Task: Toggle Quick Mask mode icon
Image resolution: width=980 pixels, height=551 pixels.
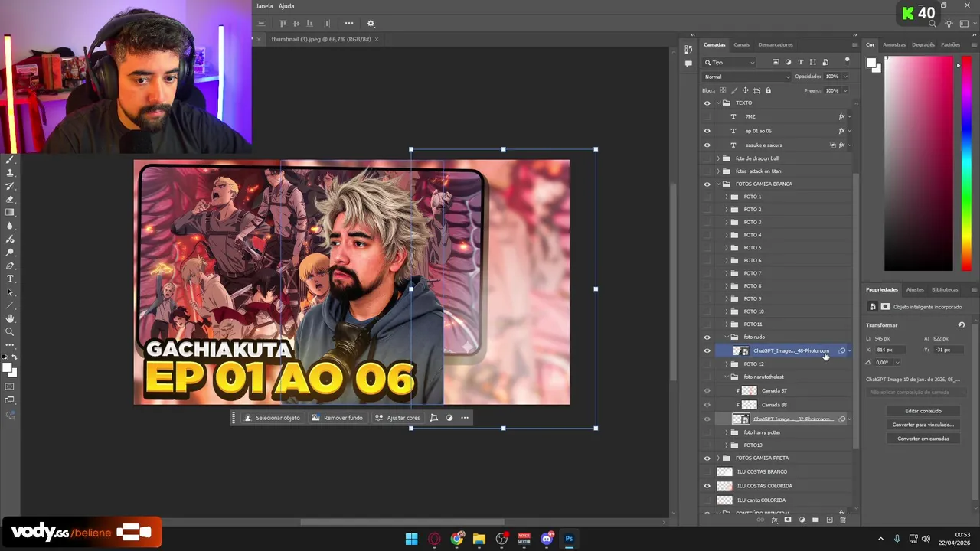Action: [9, 386]
